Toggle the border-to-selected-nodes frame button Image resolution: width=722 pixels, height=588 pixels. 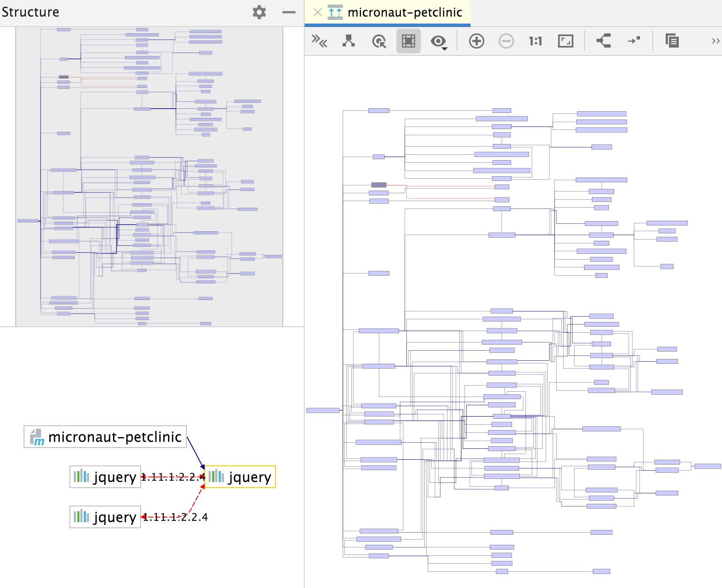point(409,41)
